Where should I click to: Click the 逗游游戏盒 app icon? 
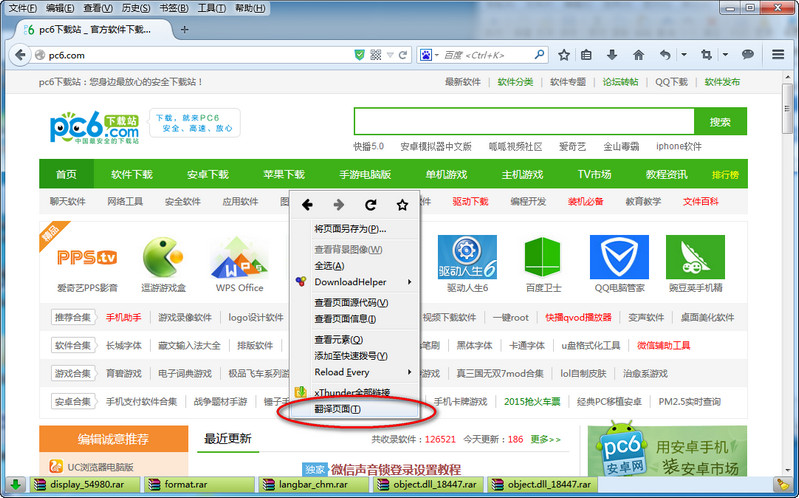163,257
